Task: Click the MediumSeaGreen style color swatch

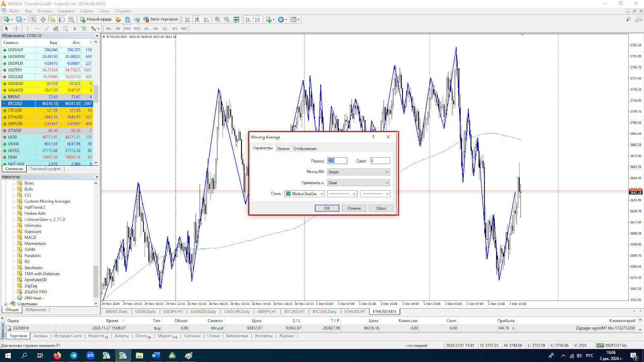Action: [288, 194]
